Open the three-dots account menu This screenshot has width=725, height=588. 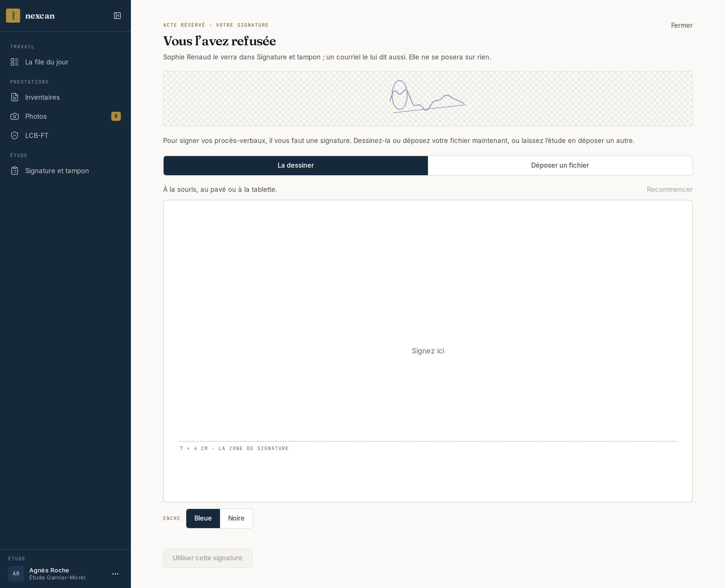coord(115,573)
